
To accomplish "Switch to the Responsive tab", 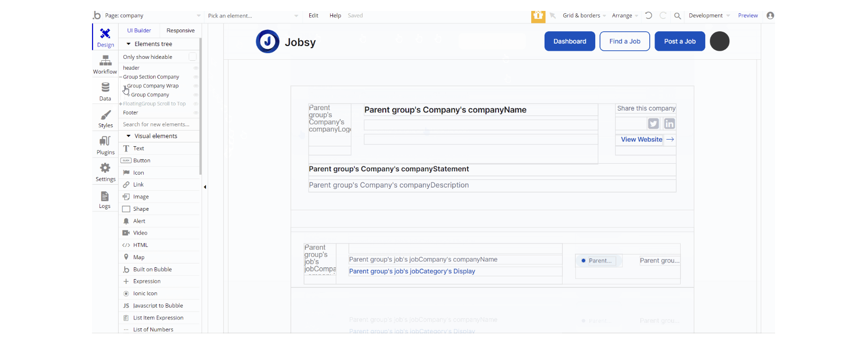I will pyautogui.click(x=180, y=30).
